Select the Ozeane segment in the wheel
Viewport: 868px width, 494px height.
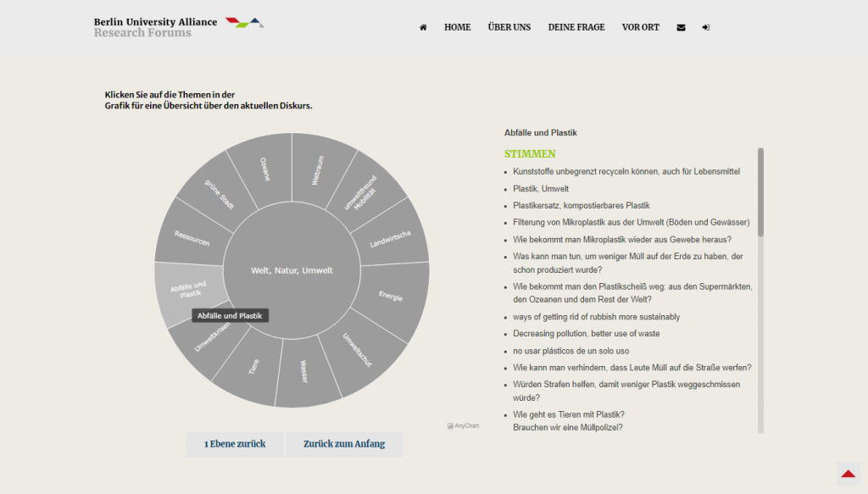[265, 169]
